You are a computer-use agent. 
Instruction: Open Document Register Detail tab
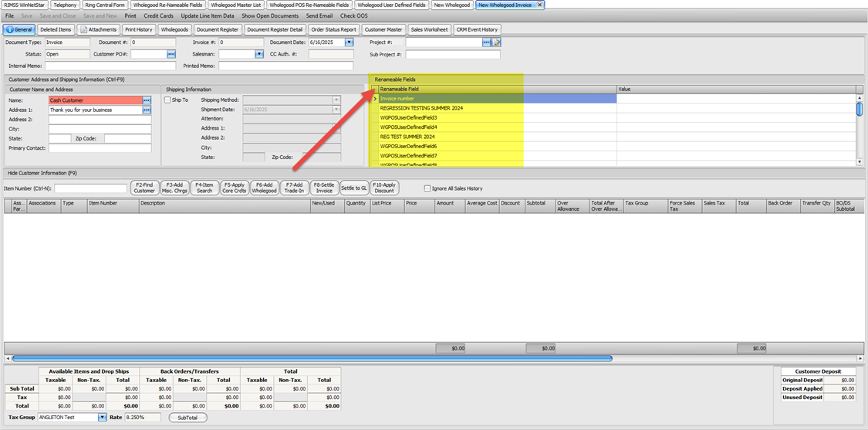275,29
